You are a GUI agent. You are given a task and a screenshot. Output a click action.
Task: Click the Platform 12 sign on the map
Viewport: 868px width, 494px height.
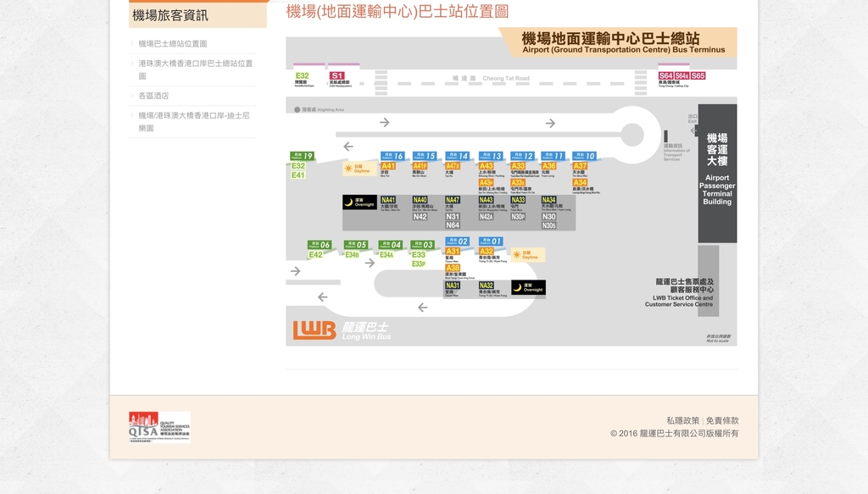(x=522, y=156)
